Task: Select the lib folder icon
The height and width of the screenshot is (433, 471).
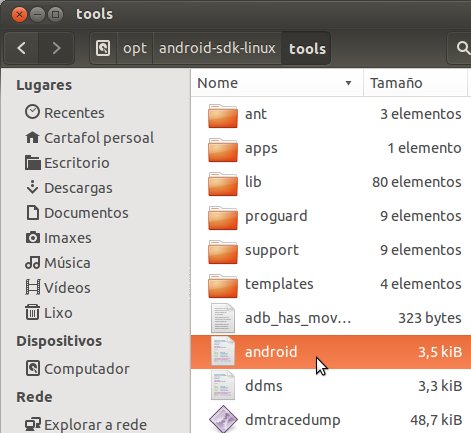Action: coord(223,184)
